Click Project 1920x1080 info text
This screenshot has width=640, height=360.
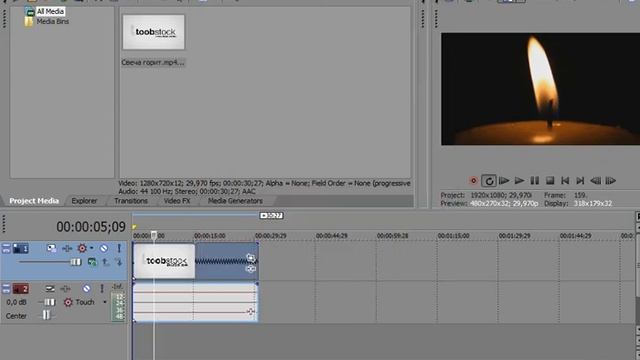click(486, 195)
